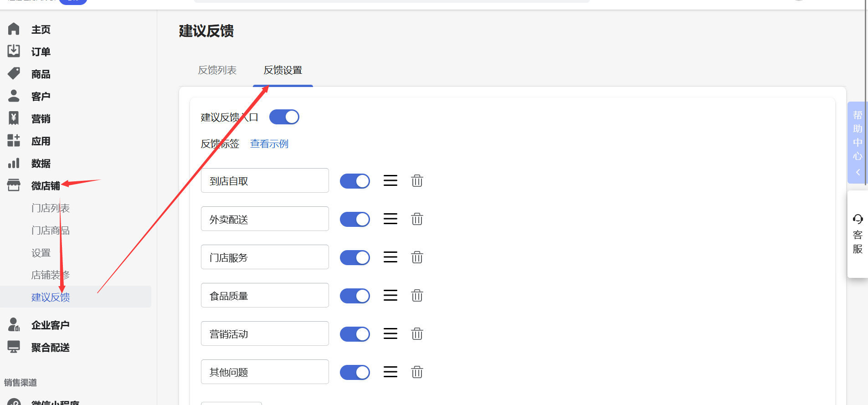Click the 主页 home icon in sidebar

14,29
